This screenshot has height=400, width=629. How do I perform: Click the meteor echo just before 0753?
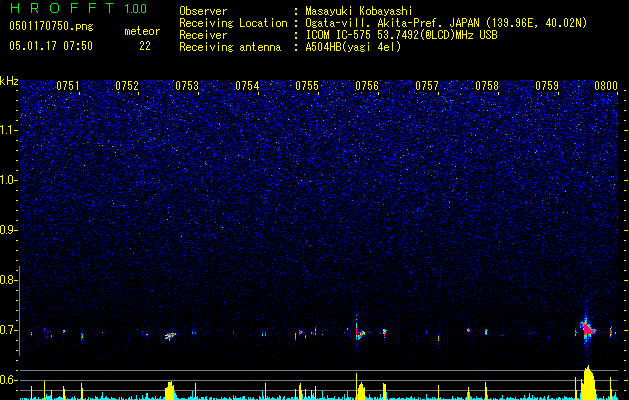tap(170, 335)
